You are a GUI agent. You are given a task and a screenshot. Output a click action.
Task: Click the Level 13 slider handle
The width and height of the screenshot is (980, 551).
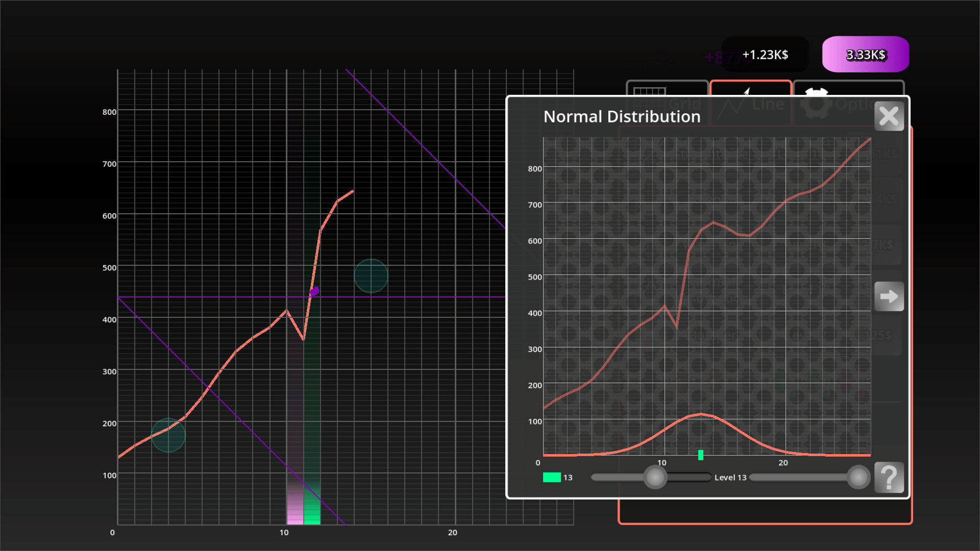pyautogui.click(x=858, y=478)
